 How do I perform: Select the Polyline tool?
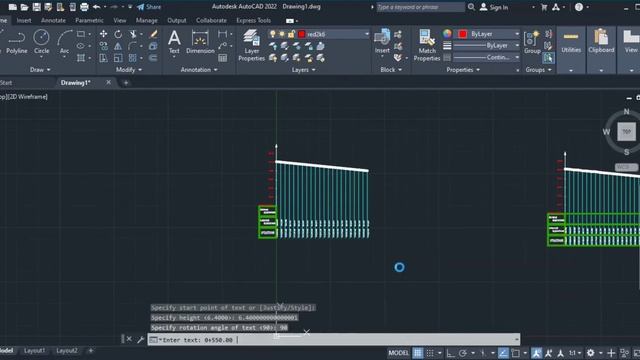17,42
